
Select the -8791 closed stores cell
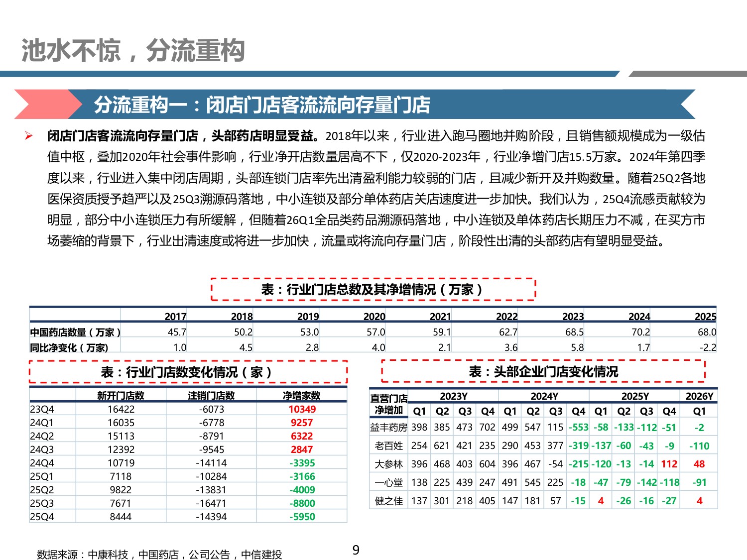coord(211,436)
